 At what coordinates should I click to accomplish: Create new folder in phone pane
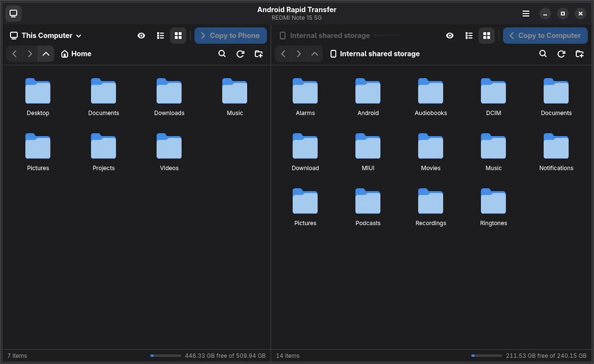(x=580, y=54)
